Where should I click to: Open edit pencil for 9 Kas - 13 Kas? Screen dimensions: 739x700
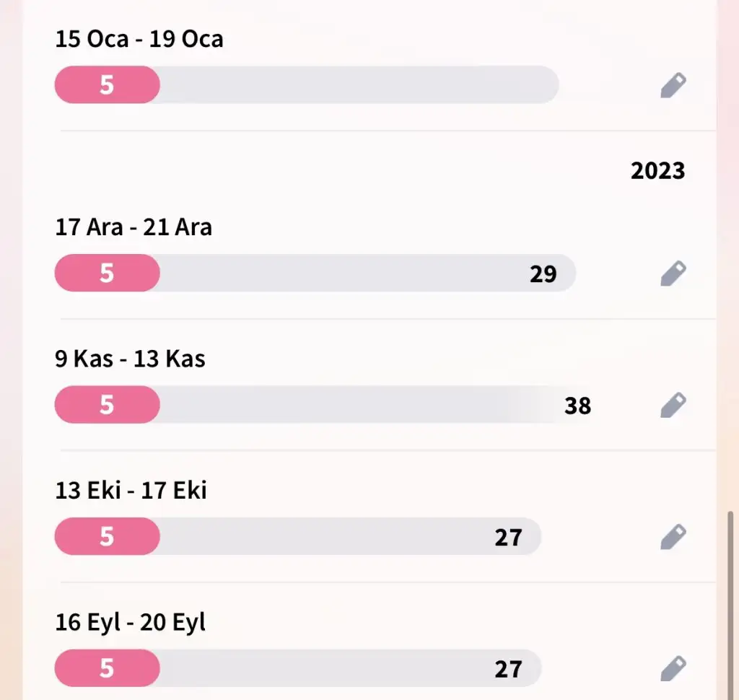point(673,404)
